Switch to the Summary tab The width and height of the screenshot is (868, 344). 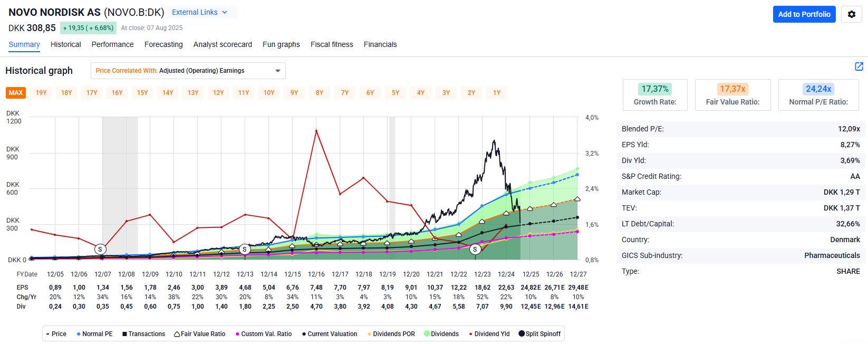24,44
